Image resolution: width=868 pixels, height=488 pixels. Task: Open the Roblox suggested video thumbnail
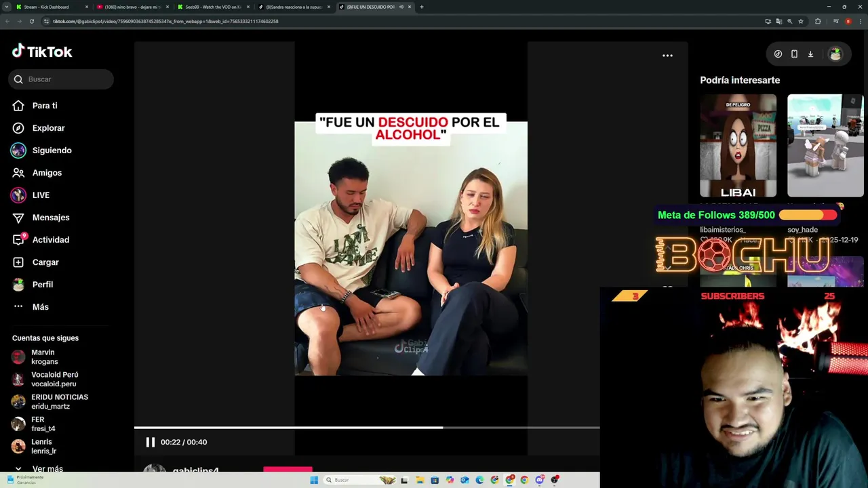(825, 146)
